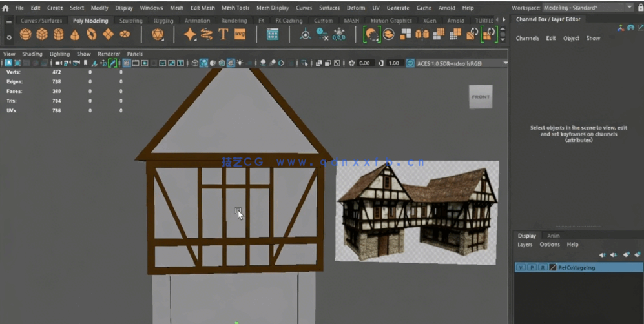Click the polygon cone shelf icon

76,34
